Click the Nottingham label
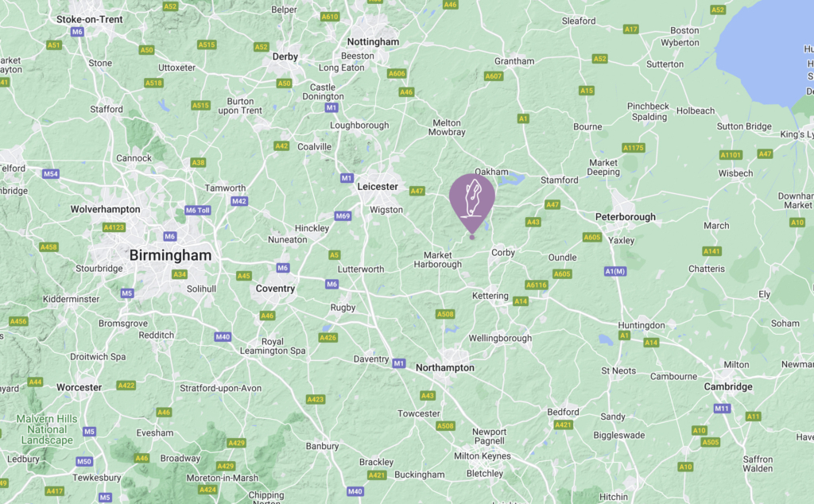The width and height of the screenshot is (814, 504). 374,41
